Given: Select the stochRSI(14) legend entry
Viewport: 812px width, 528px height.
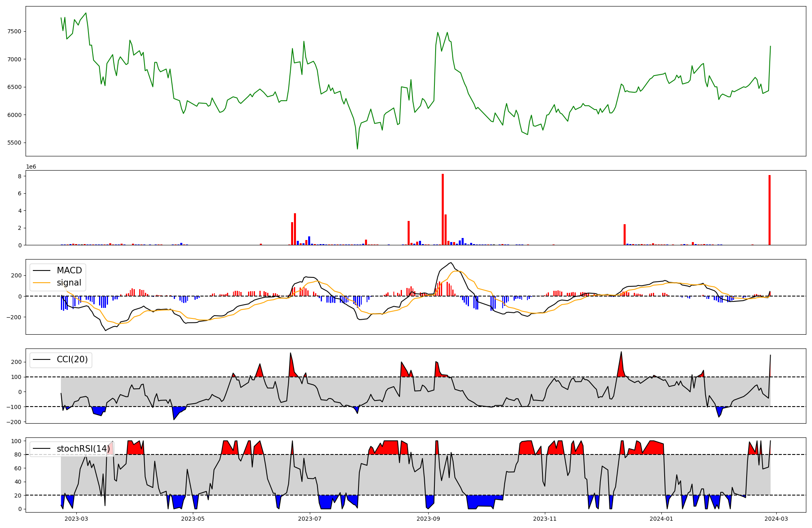Looking at the screenshot, I should tap(83, 448).
